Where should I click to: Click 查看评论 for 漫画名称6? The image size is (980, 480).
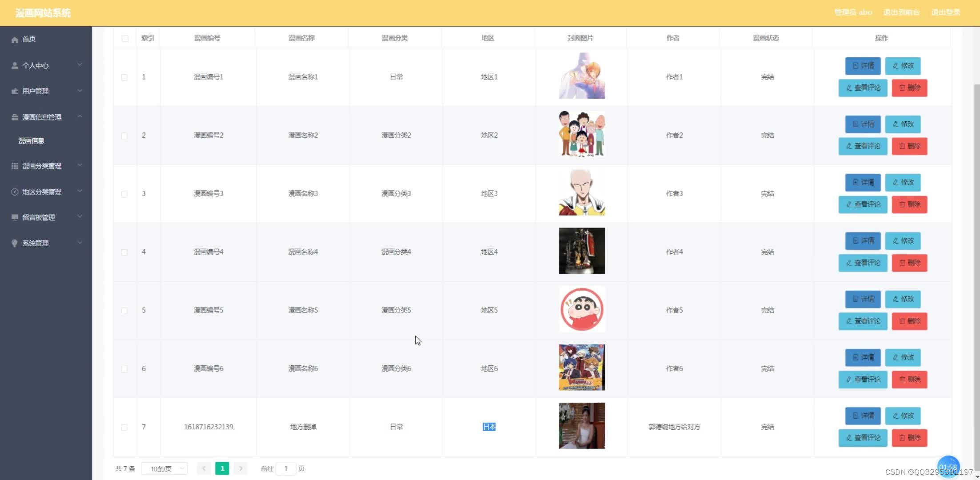pos(863,380)
